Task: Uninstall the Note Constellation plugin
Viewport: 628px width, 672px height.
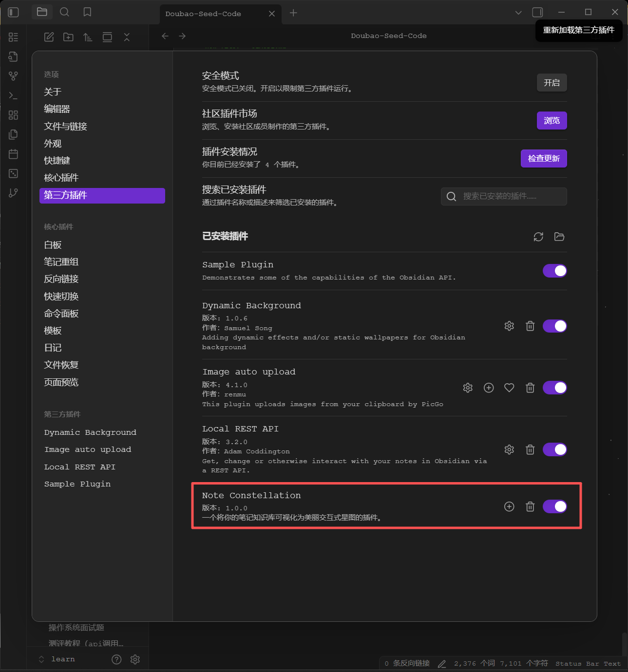Action: [530, 506]
